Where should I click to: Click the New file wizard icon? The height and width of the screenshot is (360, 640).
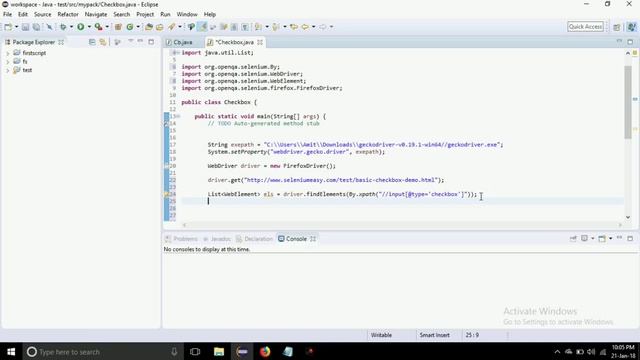tap(8, 27)
